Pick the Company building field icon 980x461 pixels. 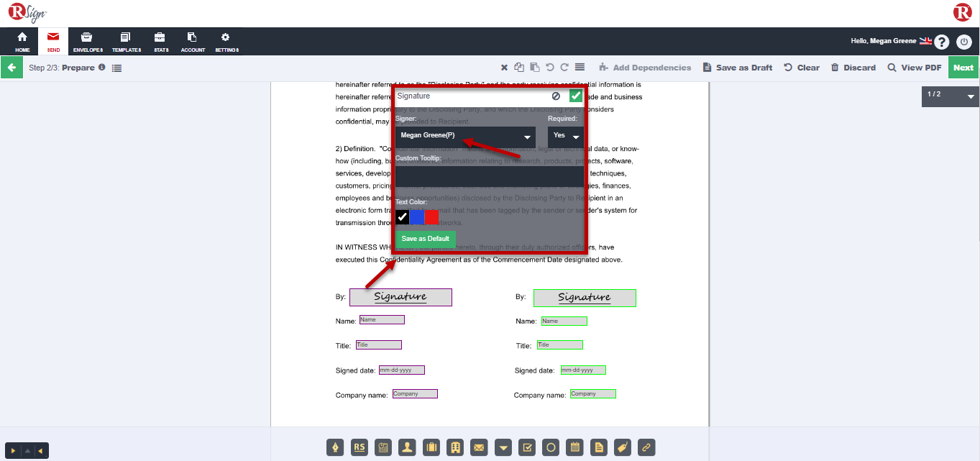[x=456, y=447]
